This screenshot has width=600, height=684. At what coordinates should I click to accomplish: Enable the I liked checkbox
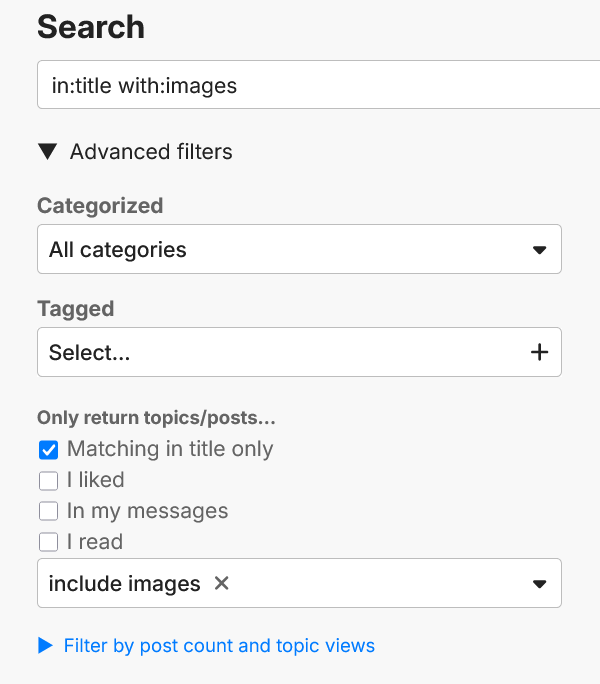49,481
